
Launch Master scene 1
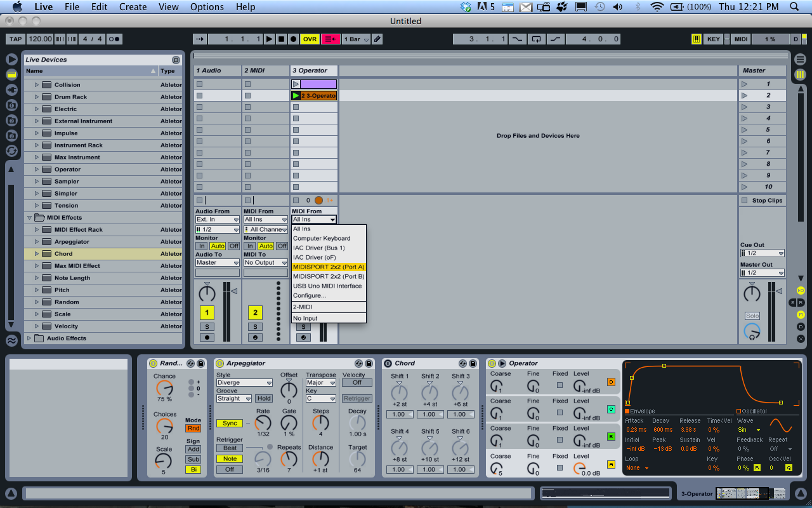pos(745,84)
